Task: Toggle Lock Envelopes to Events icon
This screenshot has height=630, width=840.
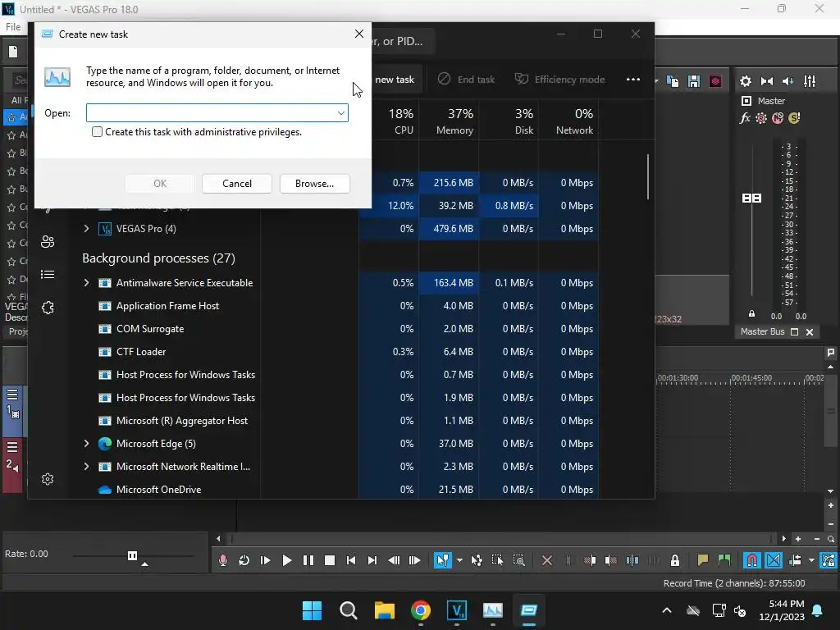Action: [x=829, y=560]
